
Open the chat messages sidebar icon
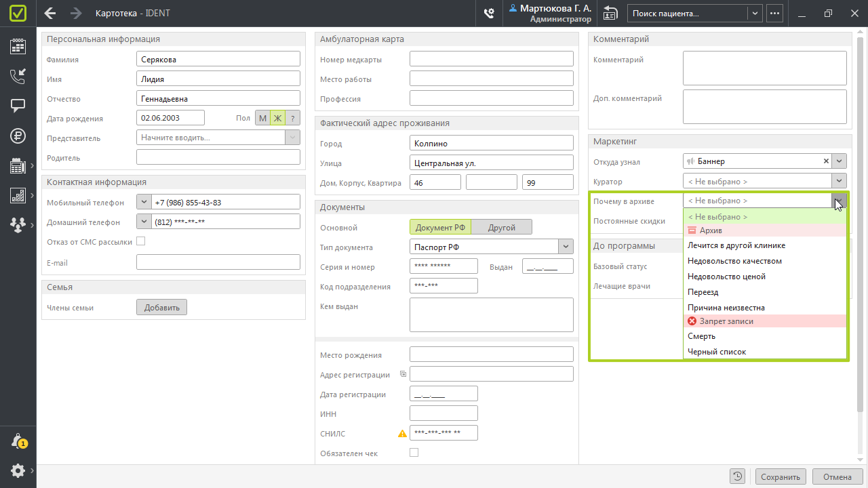tap(18, 106)
